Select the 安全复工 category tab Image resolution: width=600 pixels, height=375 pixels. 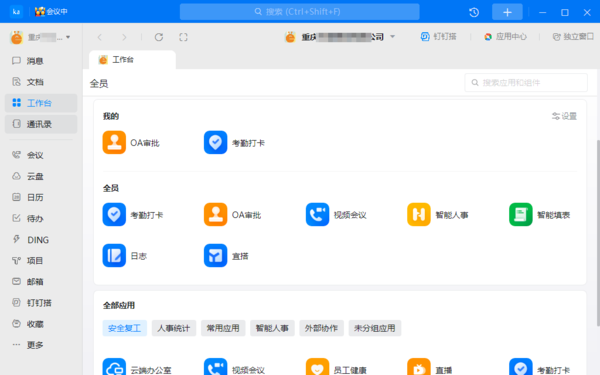coord(124,328)
